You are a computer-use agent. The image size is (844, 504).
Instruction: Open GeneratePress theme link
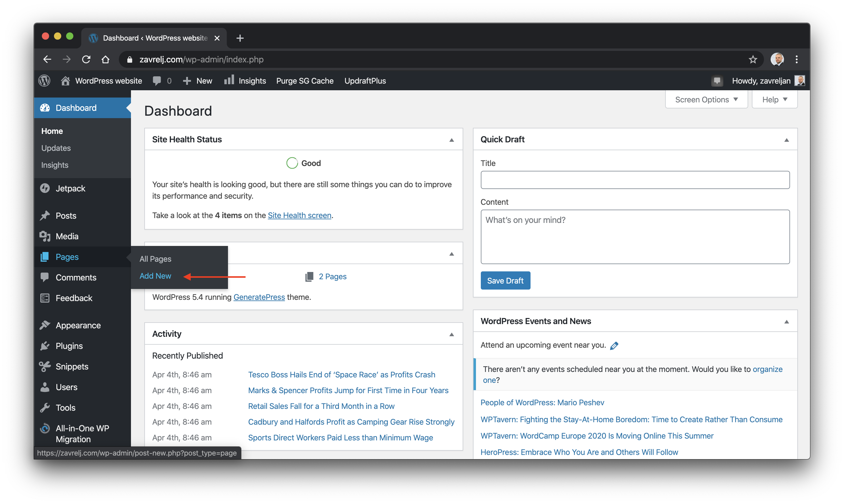pos(259,297)
